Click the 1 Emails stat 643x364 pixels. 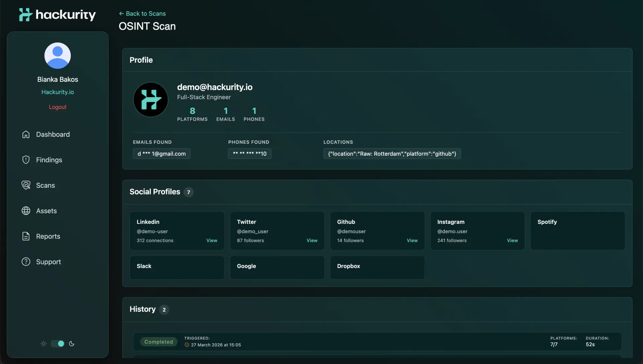tap(225, 114)
